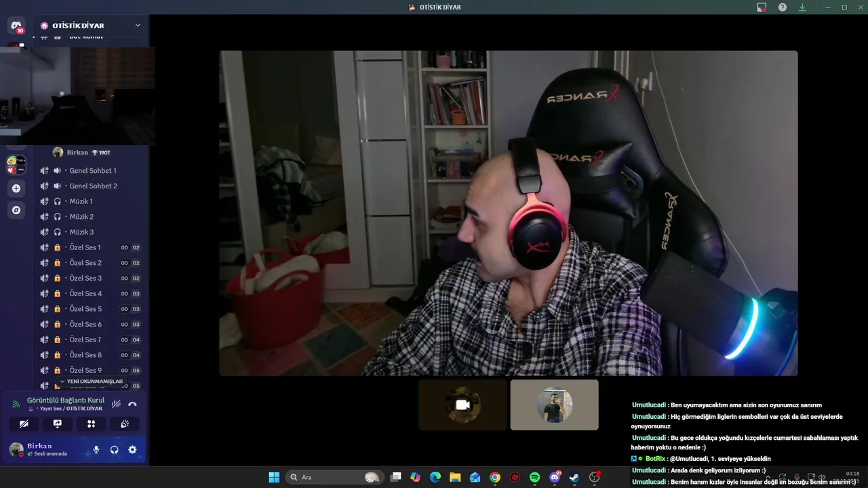Screen dimensions: 868x488
Task: Open Steam from the taskbar
Action: 574,477
